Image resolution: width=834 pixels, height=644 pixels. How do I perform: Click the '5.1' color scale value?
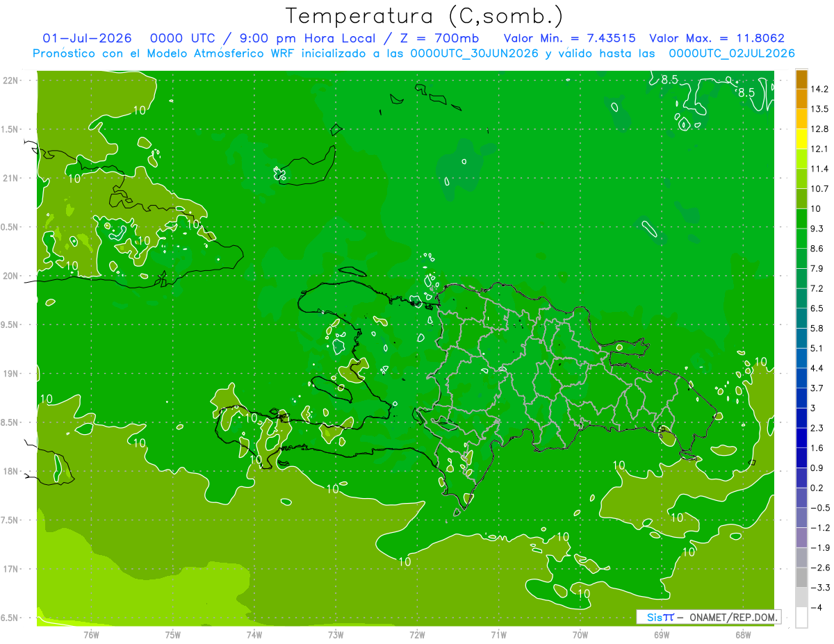tap(818, 348)
